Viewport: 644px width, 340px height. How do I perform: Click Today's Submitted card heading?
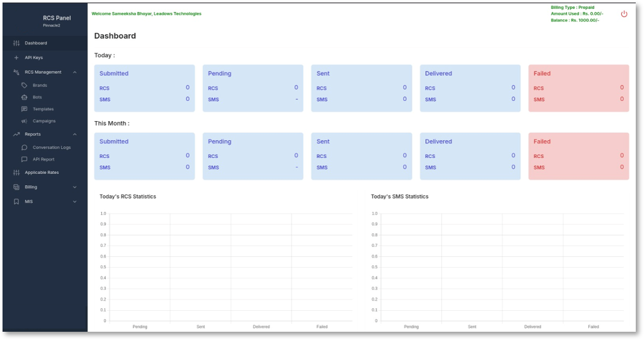[113, 73]
